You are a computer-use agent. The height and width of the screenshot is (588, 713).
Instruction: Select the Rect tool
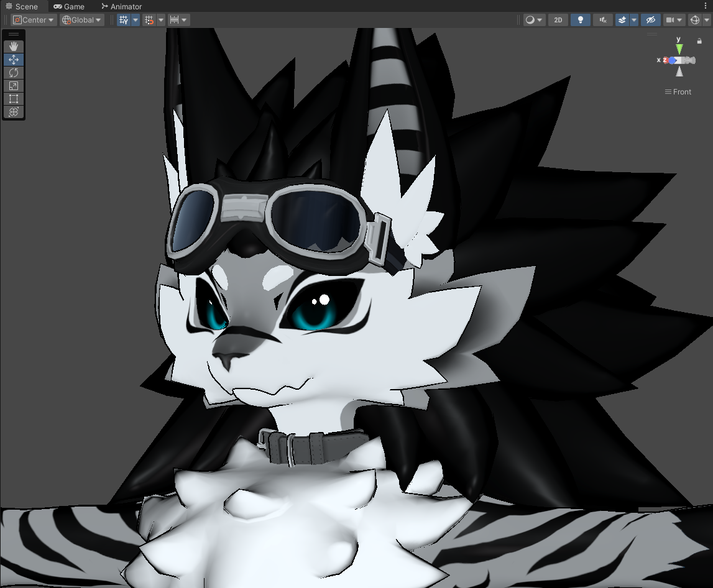[14, 99]
